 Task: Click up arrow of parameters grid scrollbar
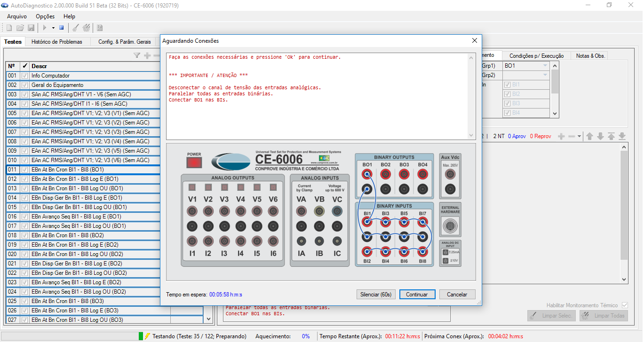[x=555, y=65]
